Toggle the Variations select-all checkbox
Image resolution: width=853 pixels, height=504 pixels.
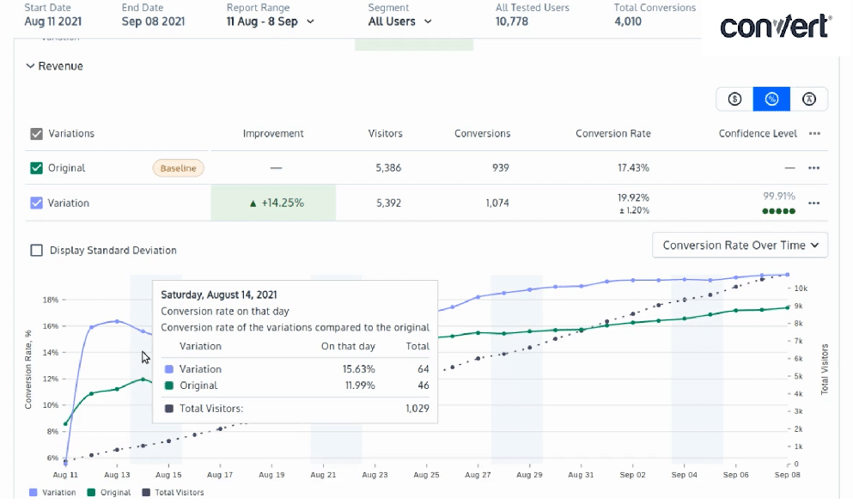36,134
